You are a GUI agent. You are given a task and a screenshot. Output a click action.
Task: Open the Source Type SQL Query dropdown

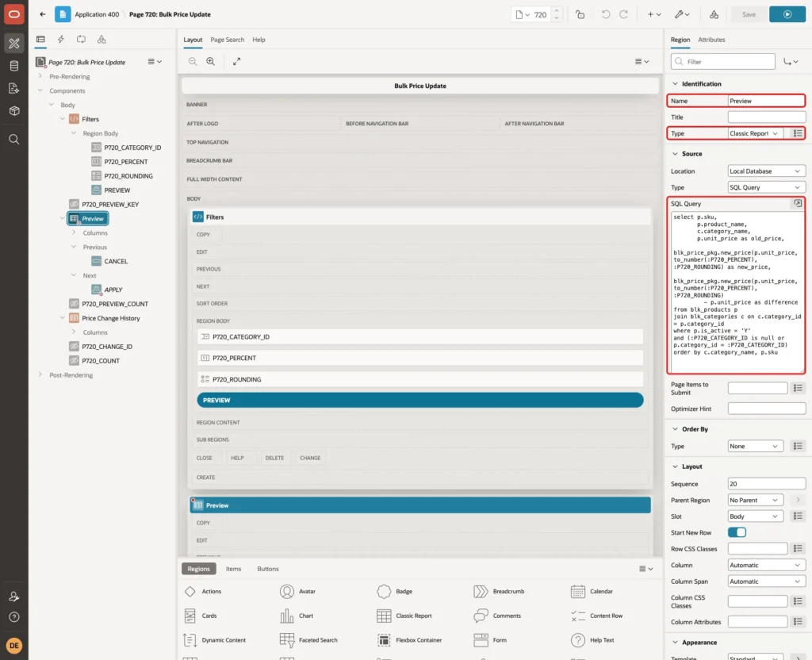[x=766, y=187]
